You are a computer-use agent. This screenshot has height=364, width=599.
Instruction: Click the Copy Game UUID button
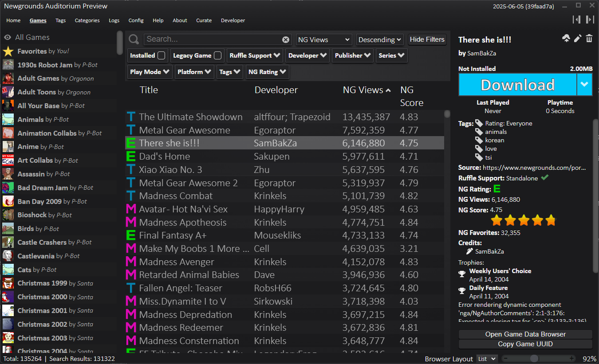(525, 344)
